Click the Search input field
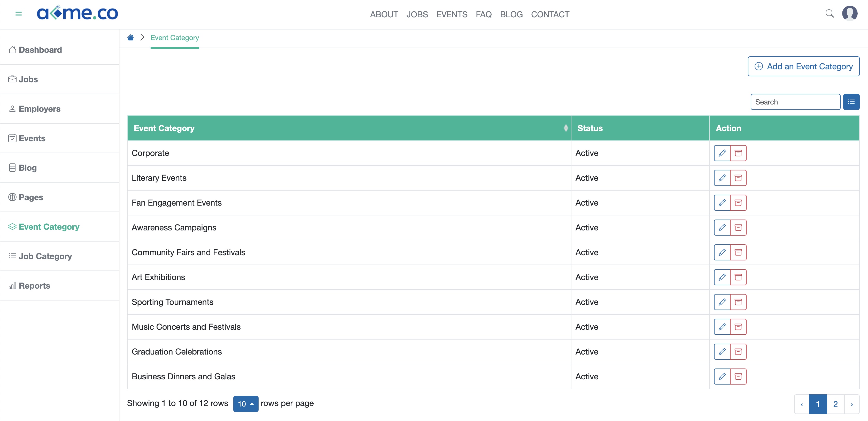Image resolution: width=868 pixels, height=421 pixels. click(x=795, y=102)
